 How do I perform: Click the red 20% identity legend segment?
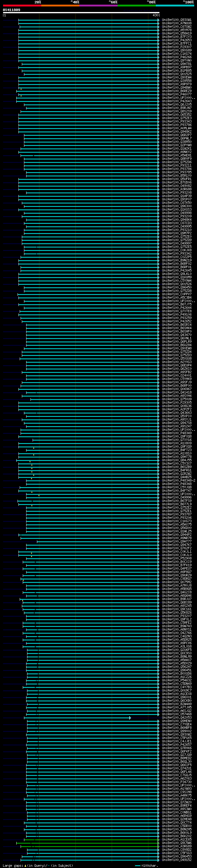tap(22, 6)
